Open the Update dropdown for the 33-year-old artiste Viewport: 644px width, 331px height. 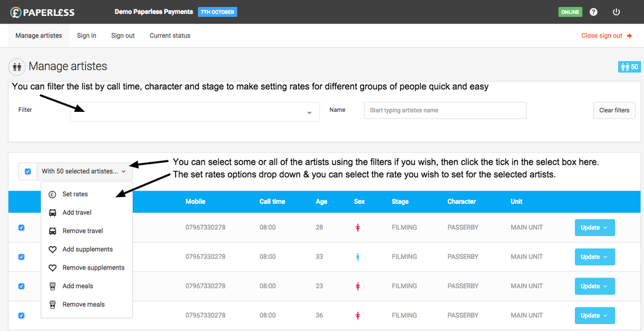(x=594, y=257)
